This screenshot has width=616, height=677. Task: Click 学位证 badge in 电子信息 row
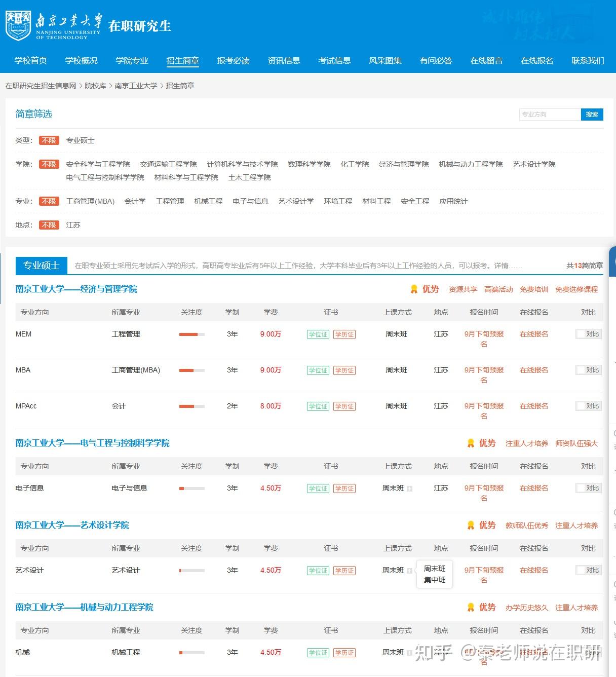318,488
